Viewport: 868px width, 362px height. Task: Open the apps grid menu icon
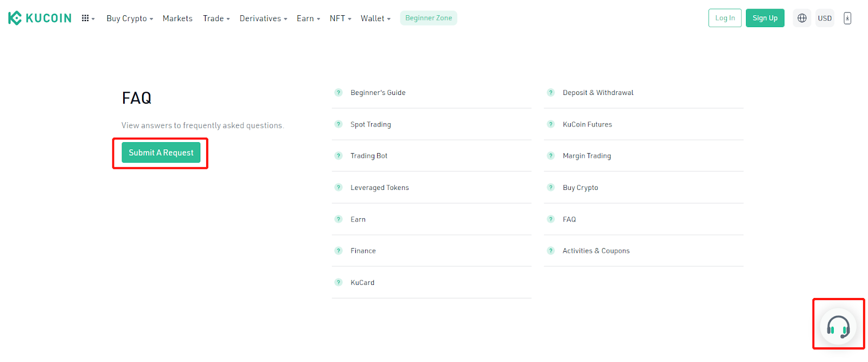88,18
